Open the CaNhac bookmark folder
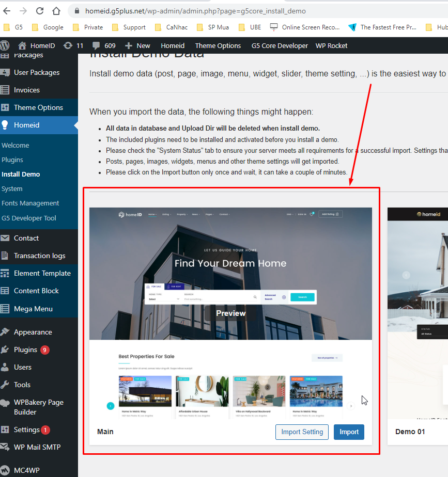The width and height of the screenshot is (448, 477). (172, 27)
